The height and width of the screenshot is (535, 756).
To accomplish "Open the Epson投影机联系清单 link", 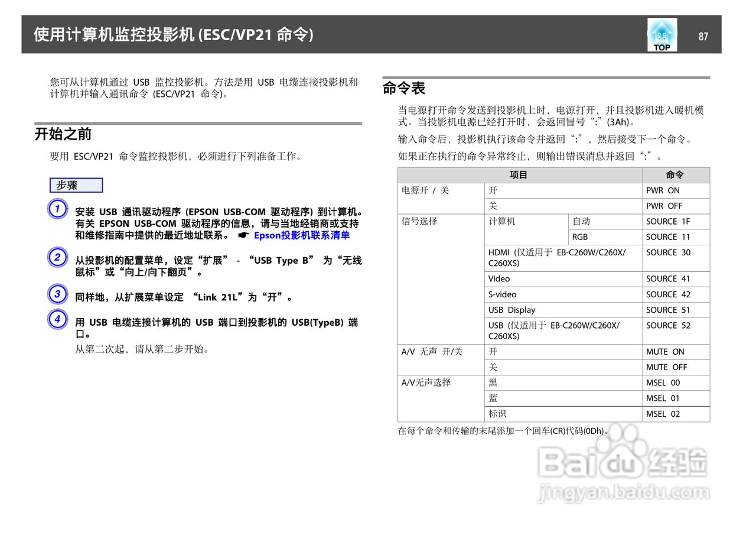I will pos(302,235).
